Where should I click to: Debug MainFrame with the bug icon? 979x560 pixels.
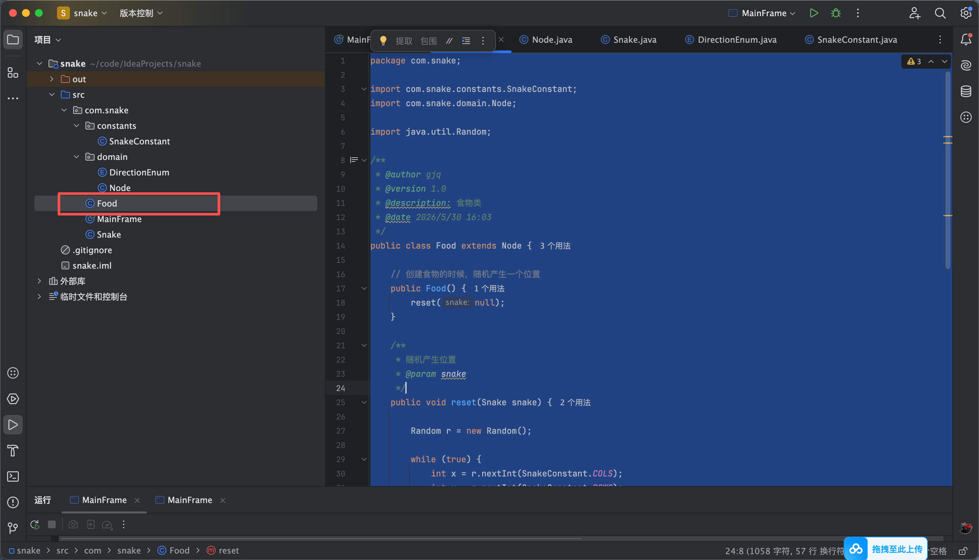pos(836,13)
